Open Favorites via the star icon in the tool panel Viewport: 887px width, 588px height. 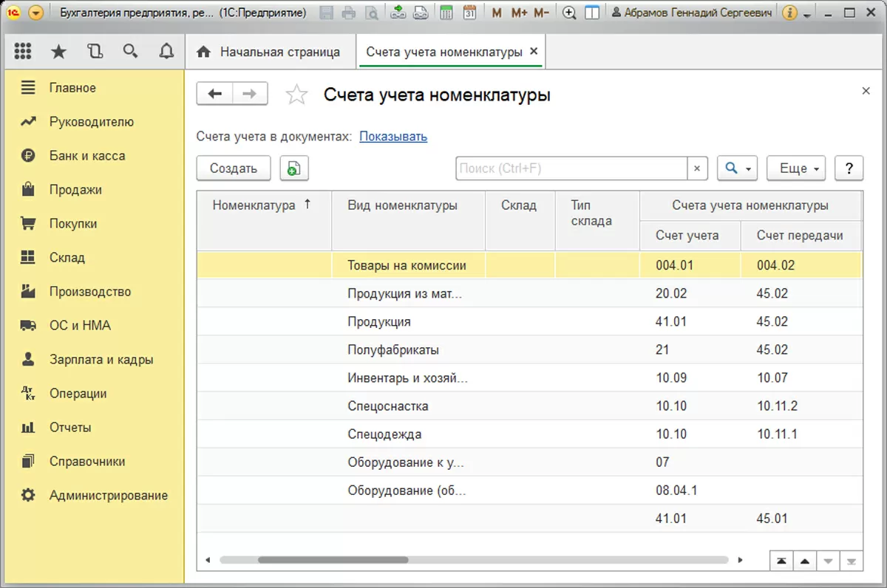[58, 52]
